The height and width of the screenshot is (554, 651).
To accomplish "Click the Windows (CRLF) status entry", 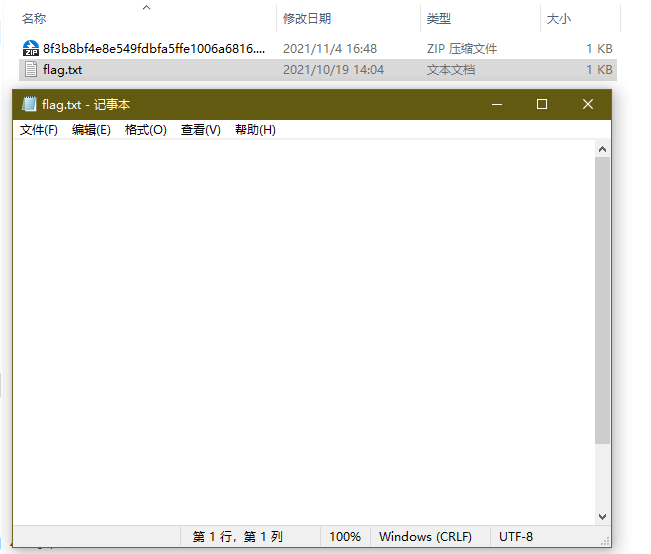I will 426,537.
